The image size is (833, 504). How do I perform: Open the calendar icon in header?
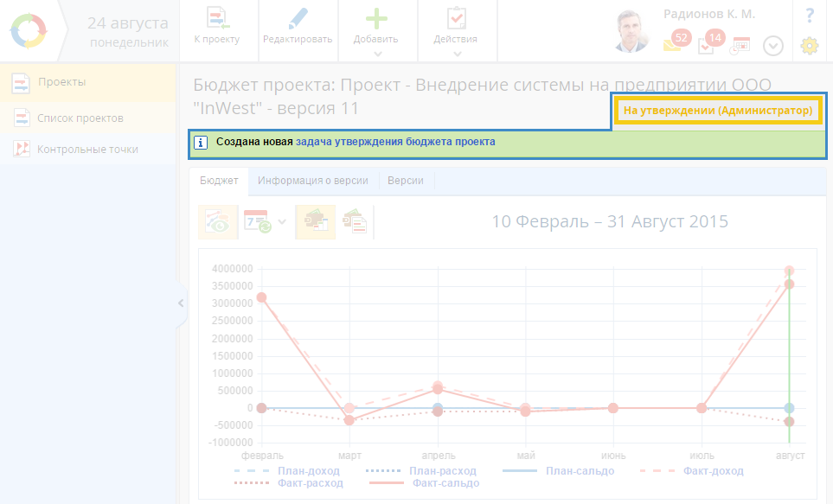[740, 46]
